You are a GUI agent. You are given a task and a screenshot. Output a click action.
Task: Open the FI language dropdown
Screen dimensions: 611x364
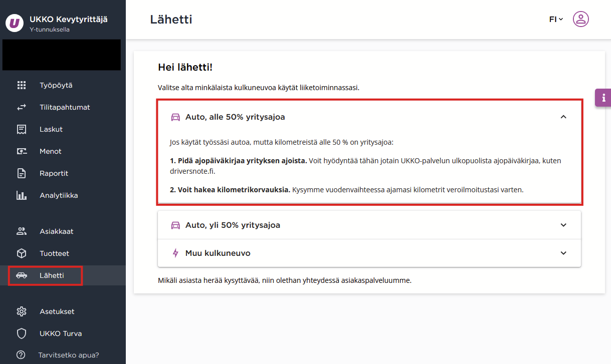coord(556,19)
